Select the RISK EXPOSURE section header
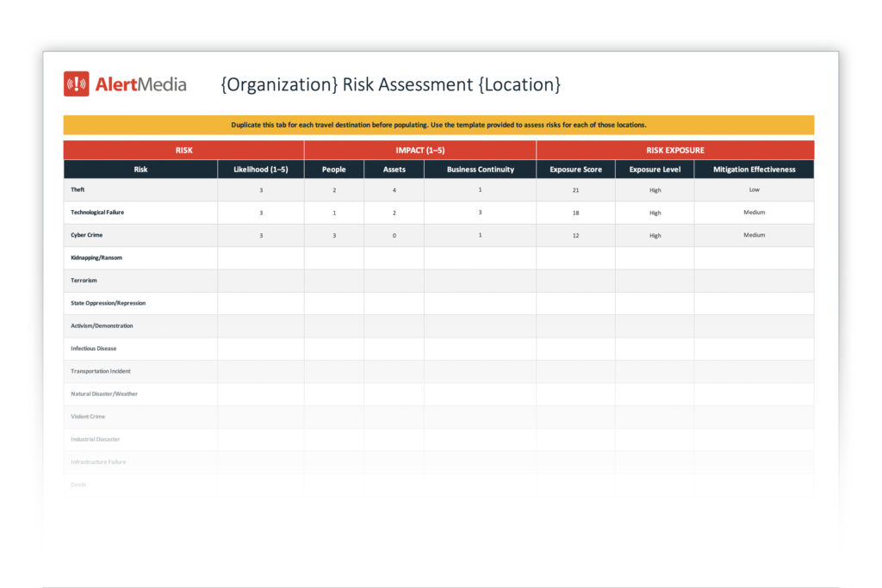This screenshot has height=588, width=882. pyautogui.click(x=674, y=150)
